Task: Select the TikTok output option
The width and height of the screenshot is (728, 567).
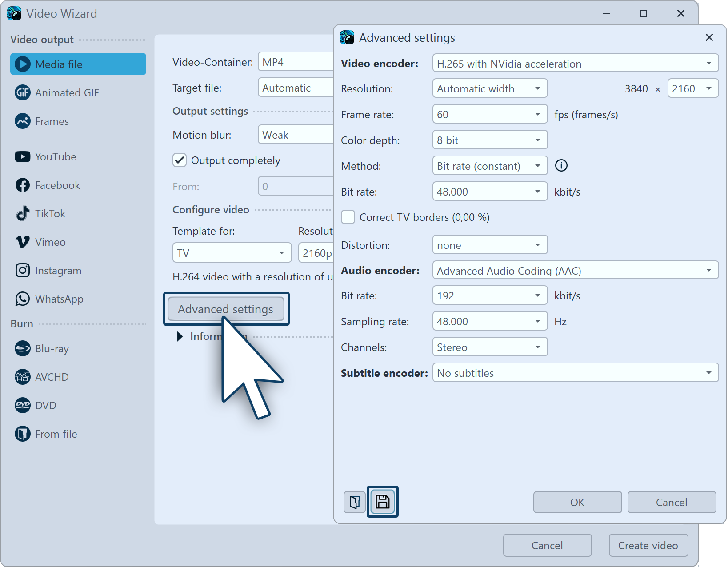Action: (50, 214)
